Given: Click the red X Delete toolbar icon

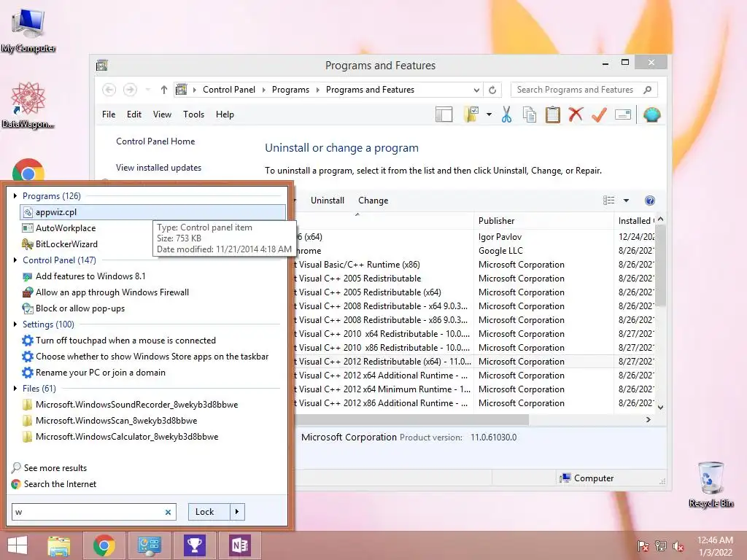Looking at the screenshot, I should pyautogui.click(x=576, y=114).
